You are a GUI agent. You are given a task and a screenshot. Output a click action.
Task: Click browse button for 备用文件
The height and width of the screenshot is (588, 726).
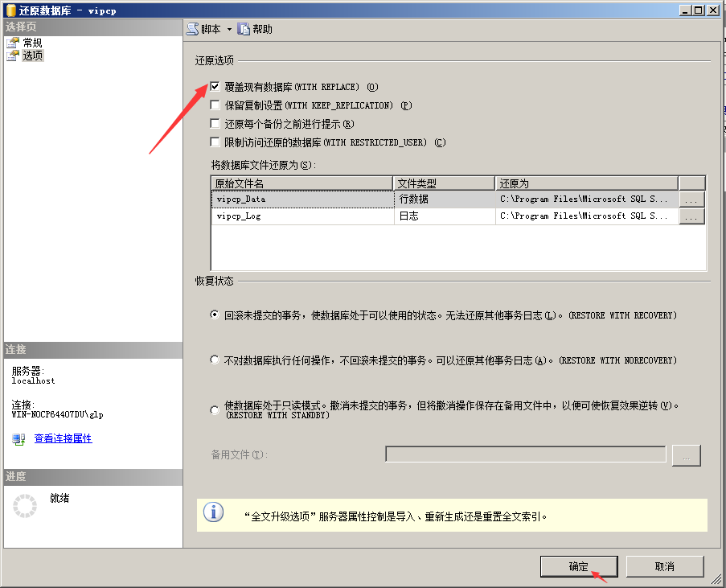[686, 455]
